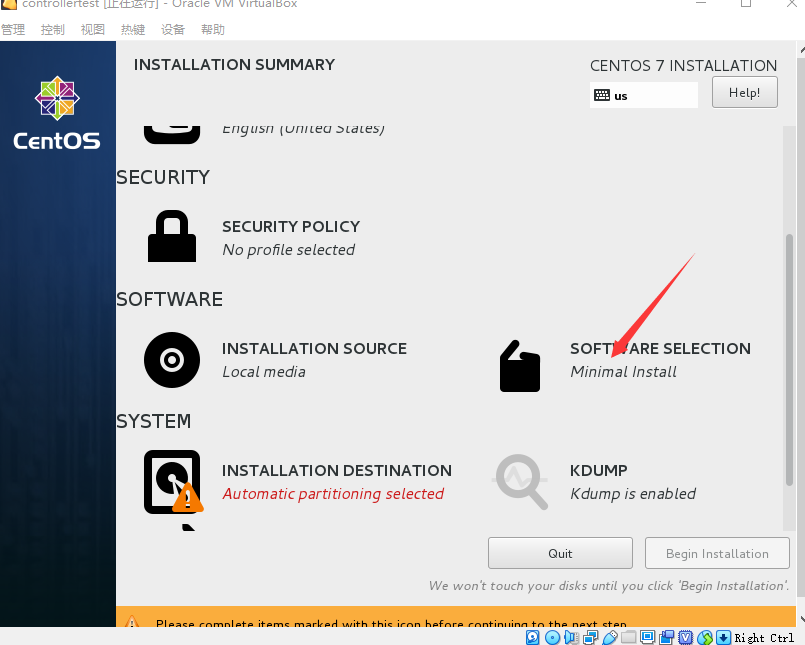Click the us keyboard layout field
The image size is (805, 645).
click(644, 95)
